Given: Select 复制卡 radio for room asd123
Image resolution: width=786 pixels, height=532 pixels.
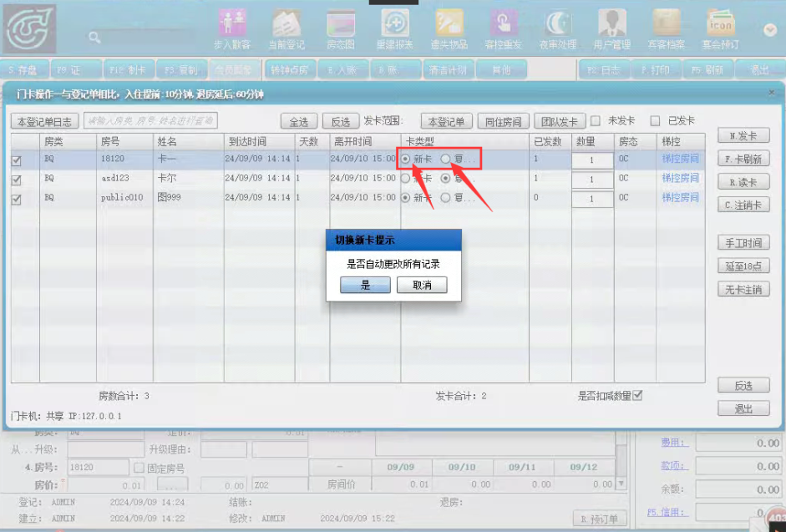Looking at the screenshot, I should tap(445, 178).
